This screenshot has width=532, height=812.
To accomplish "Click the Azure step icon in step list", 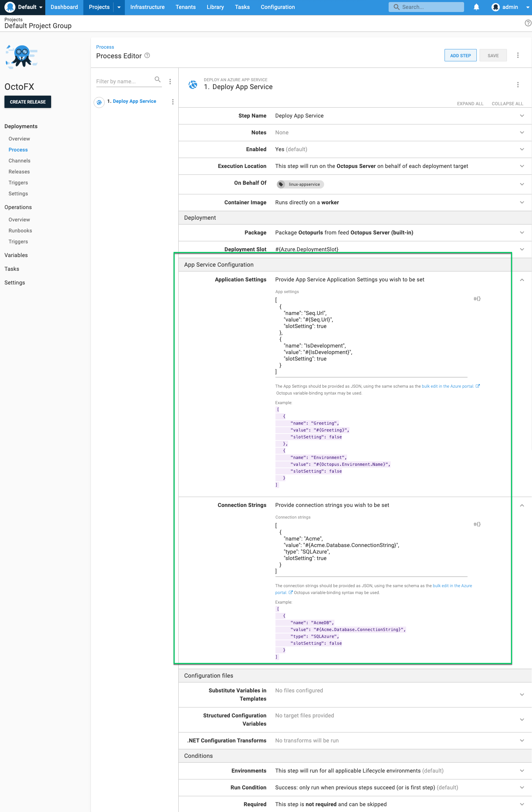I will [99, 102].
